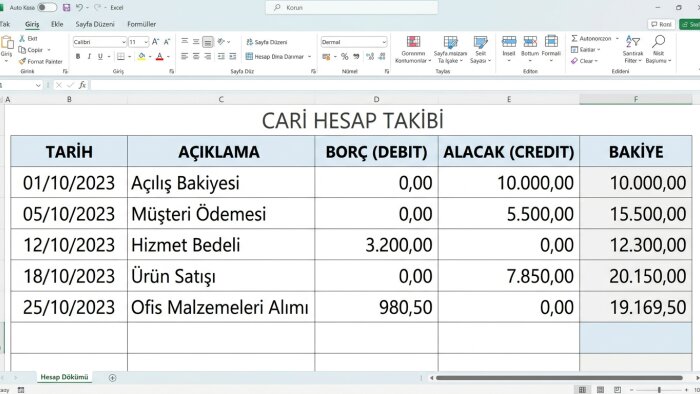The height and width of the screenshot is (394, 700).
Task: Click the Cut scissors icon
Action: [x=22, y=38]
